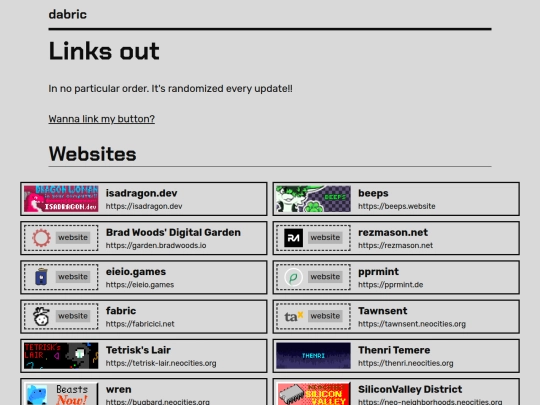Click the 'In no particular order' sentence

pos(170,89)
